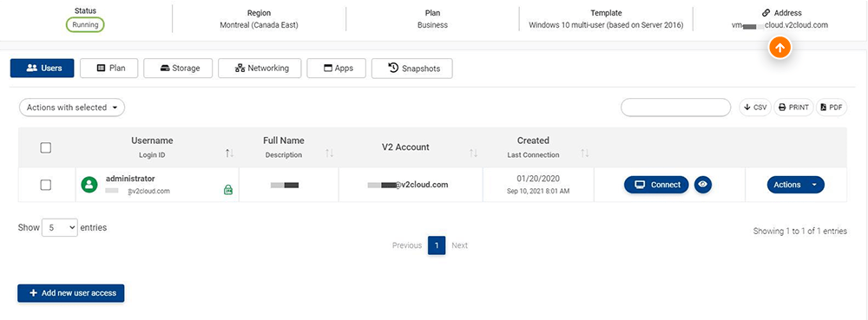The height and width of the screenshot is (320, 868).
Task: Open the Show entries count dropdown
Action: (x=60, y=228)
